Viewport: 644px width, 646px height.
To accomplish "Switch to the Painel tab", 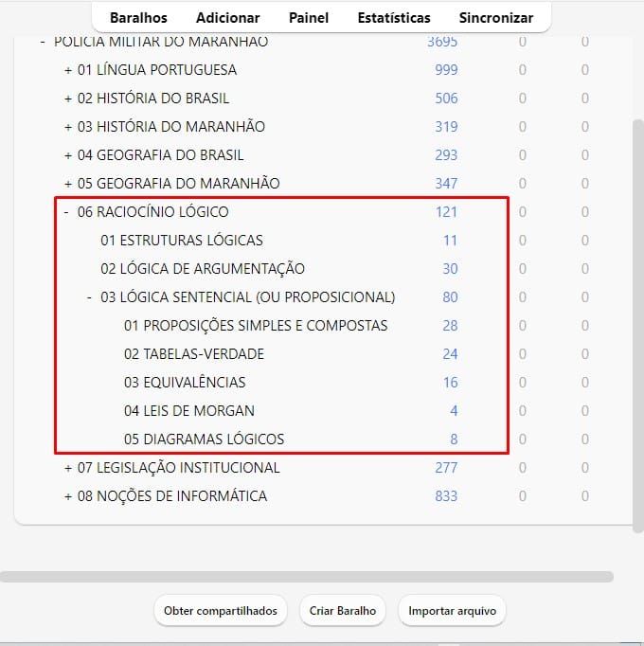I will [308, 18].
